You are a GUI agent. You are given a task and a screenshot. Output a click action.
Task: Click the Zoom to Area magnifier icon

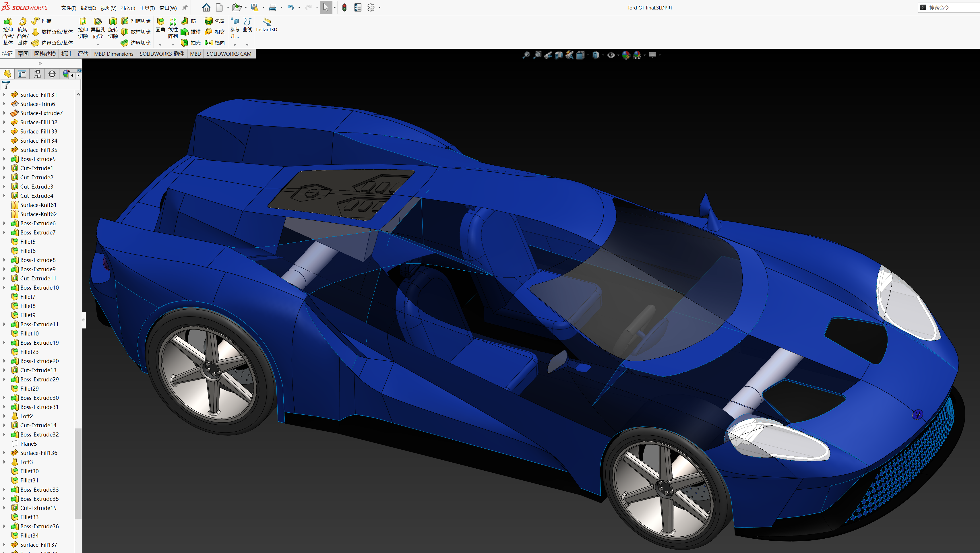coord(537,55)
